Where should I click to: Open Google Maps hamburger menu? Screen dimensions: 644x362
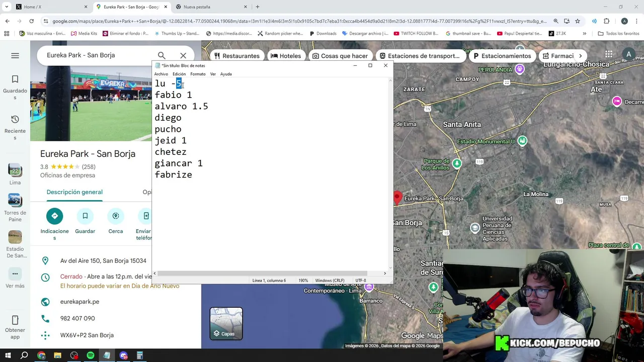click(15, 56)
